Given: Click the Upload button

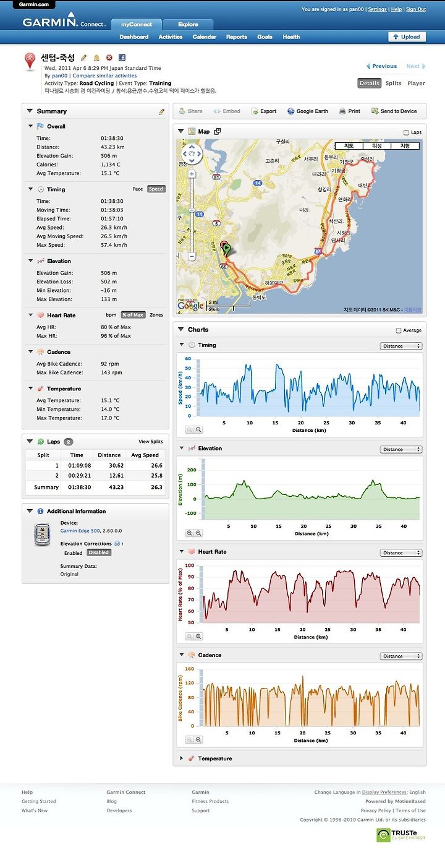Looking at the screenshot, I should [407, 37].
